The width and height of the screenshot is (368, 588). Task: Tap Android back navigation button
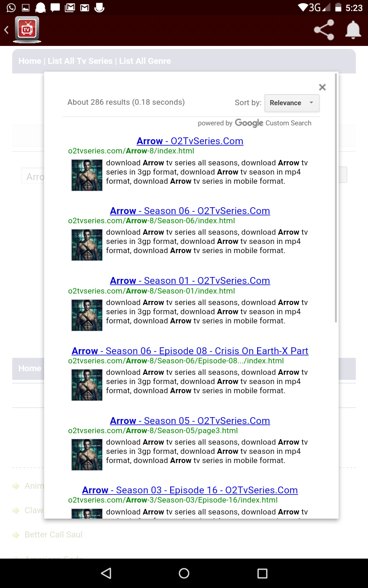pyautogui.click(x=106, y=573)
